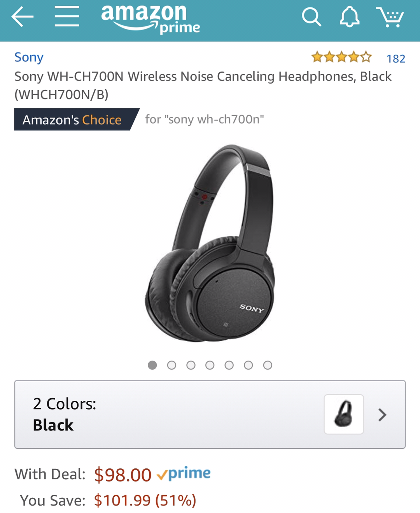Screen dimensions: 420x513
Task: Open the Colors: Black option box
Action: 210,414
